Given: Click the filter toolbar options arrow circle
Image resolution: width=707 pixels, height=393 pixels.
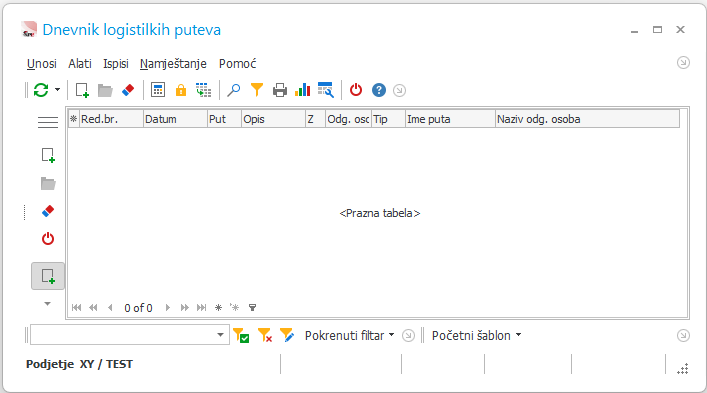Looking at the screenshot, I should click(x=408, y=335).
